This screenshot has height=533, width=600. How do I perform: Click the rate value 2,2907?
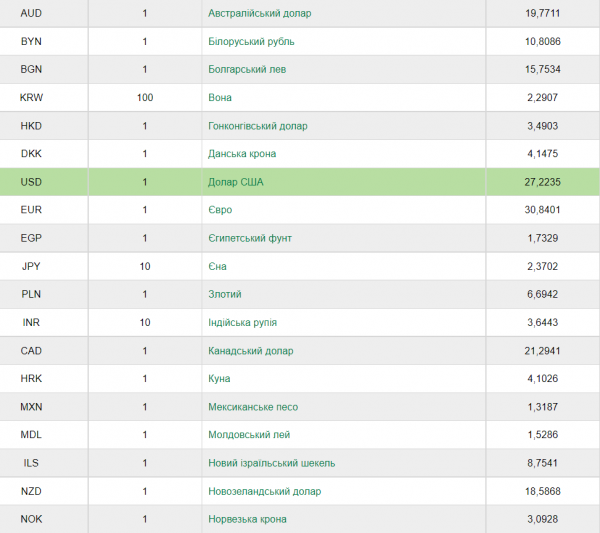point(542,98)
